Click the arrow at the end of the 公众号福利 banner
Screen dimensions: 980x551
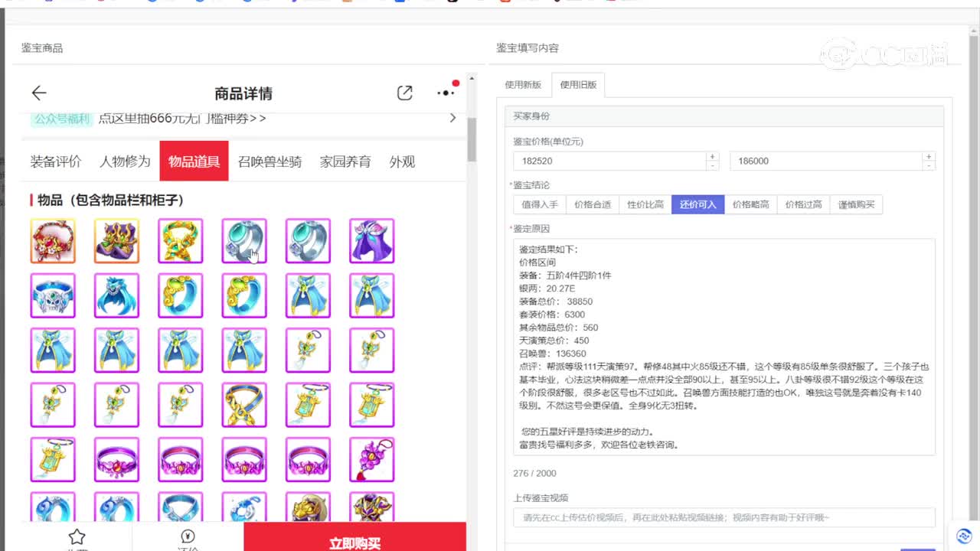(452, 118)
